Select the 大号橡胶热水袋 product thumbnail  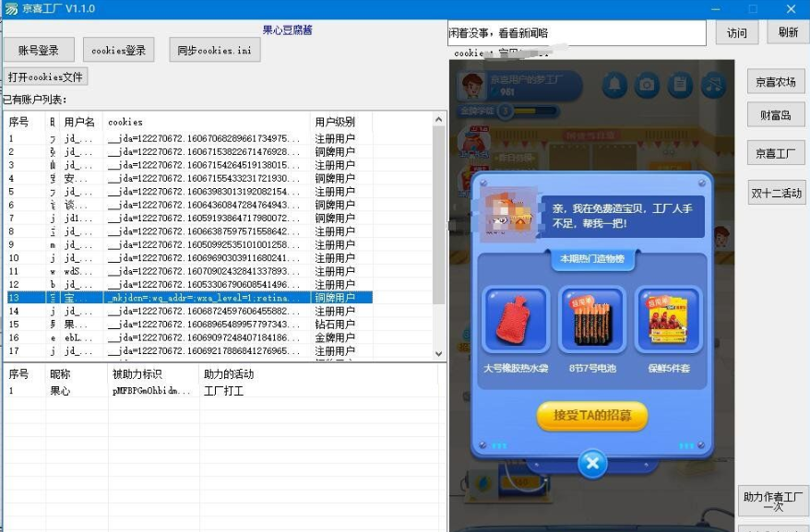pos(516,319)
